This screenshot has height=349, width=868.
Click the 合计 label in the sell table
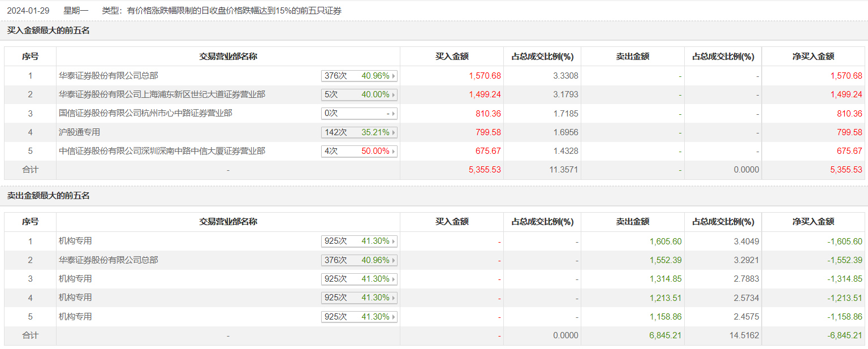30,335
